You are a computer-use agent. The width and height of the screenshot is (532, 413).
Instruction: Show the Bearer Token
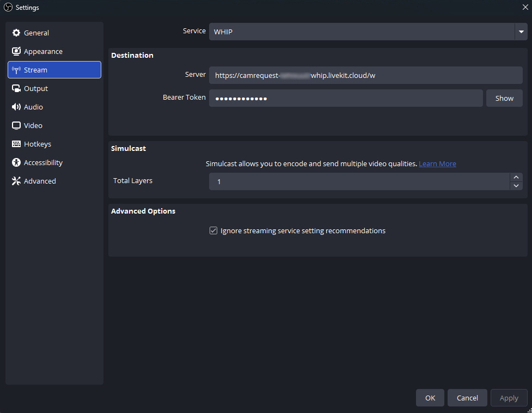point(504,99)
